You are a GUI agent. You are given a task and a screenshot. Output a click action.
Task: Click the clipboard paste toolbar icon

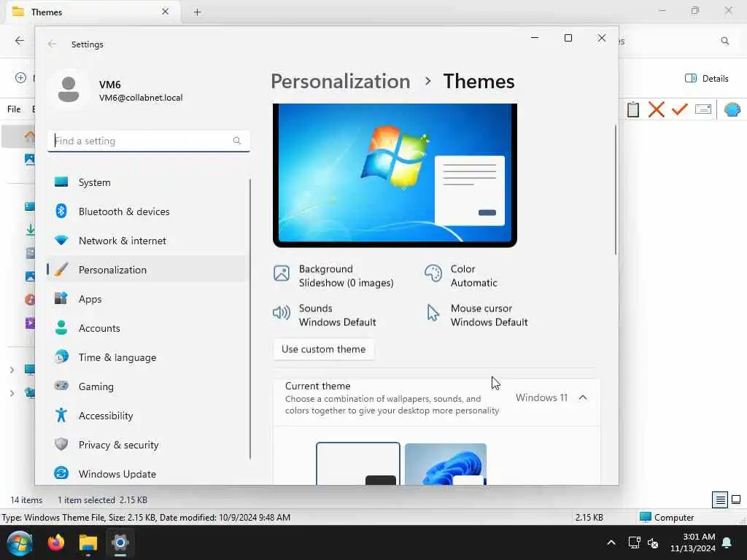pyautogui.click(x=633, y=109)
